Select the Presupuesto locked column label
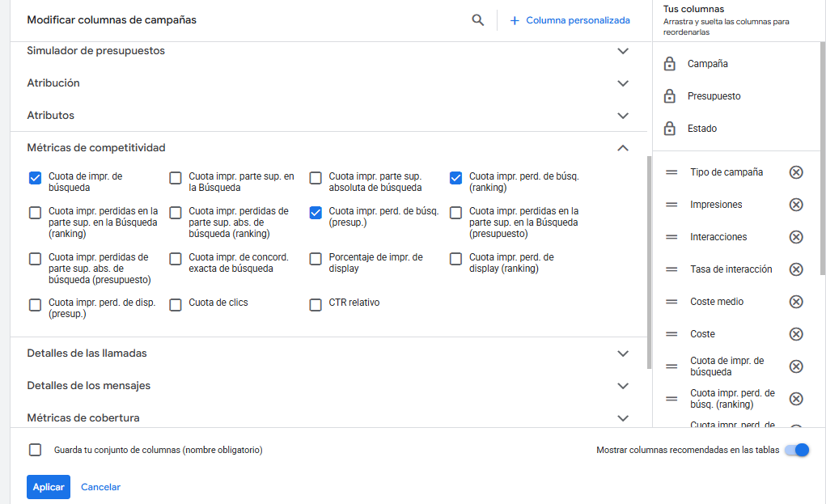The image size is (826, 504). click(714, 95)
